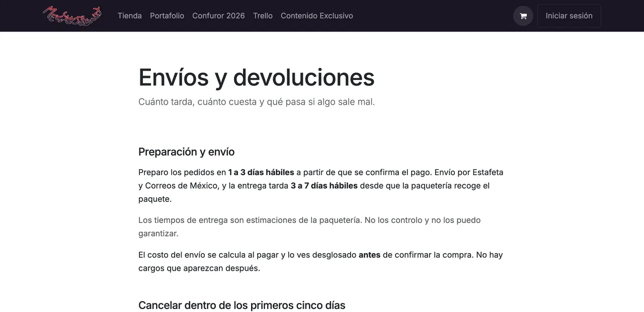Select Trello in navigation bar
The height and width of the screenshot is (312, 644).
[263, 16]
